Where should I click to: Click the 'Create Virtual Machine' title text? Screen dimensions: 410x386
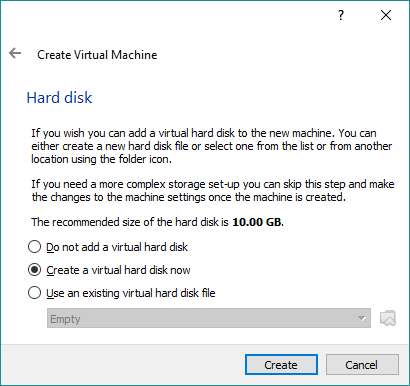point(97,55)
